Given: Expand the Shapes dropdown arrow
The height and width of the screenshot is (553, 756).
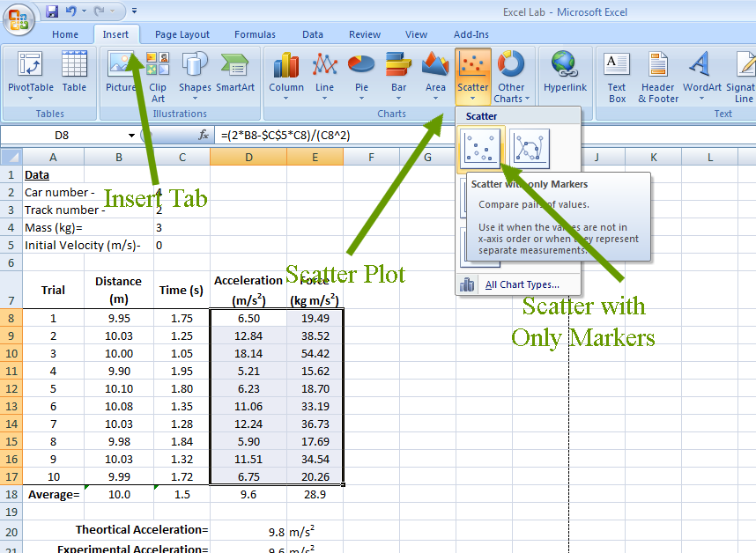Looking at the screenshot, I should coord(195,99).
